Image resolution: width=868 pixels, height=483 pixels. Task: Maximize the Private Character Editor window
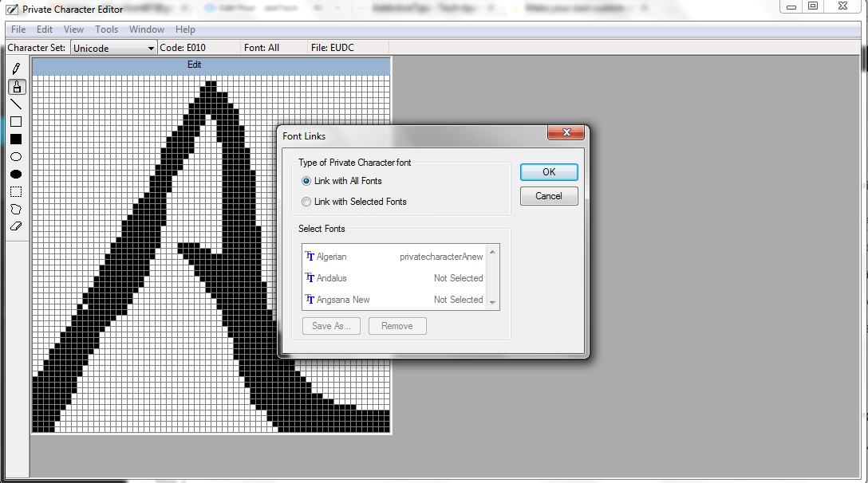(813, 6)
